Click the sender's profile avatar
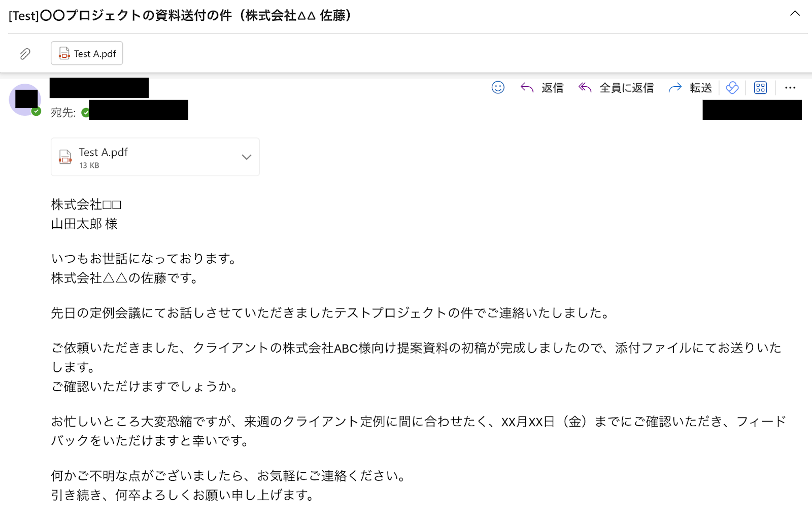812x522 pixels. 25,99
